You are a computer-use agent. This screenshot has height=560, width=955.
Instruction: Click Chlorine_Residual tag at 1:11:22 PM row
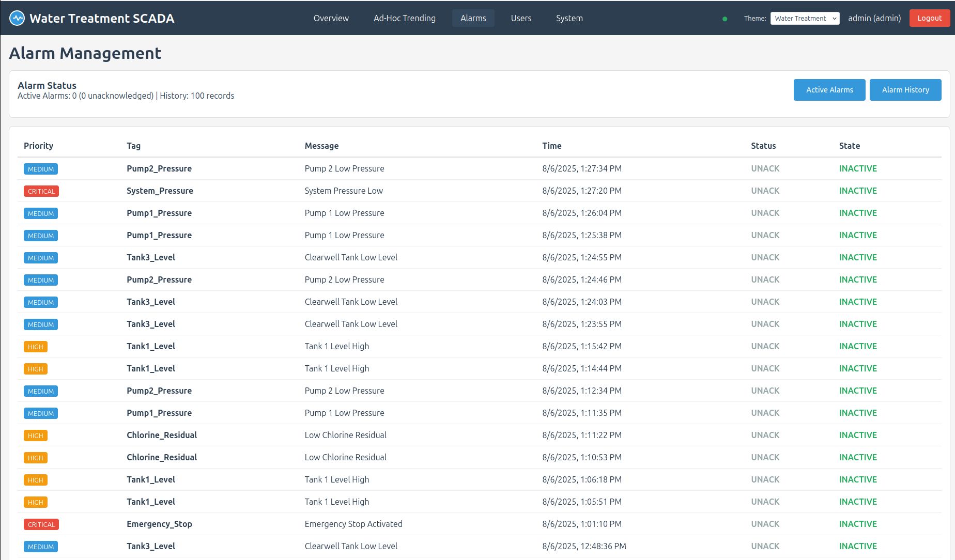click(x=162, y=435)
